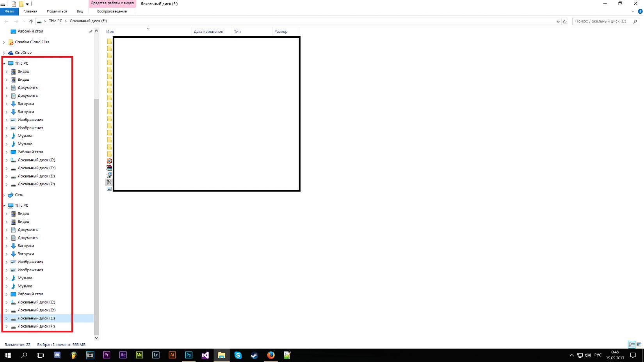Click the New folder icon in the title bar
Image resolution: width=644 pixels, height=362 pixels.
tap(21, 4)
